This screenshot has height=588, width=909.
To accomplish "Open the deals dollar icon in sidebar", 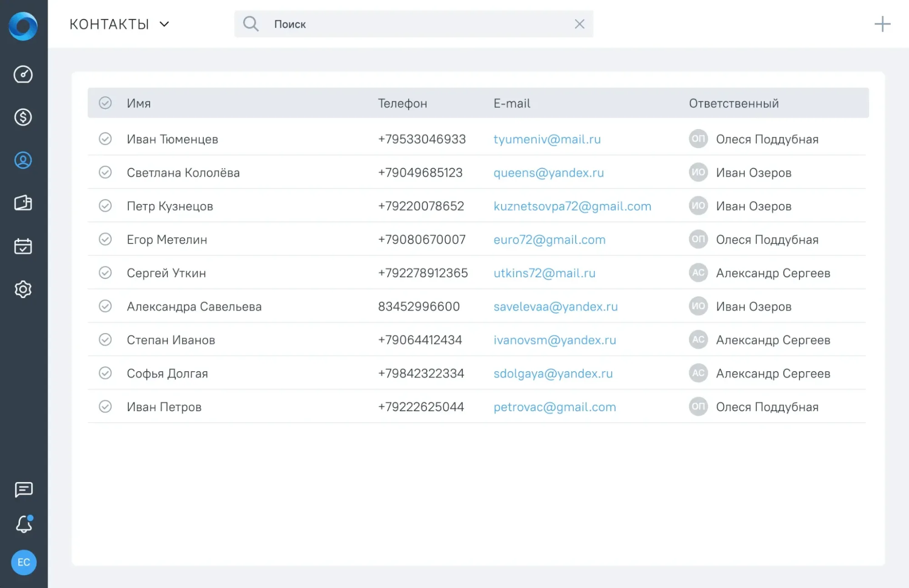I will tap(23, 117).
